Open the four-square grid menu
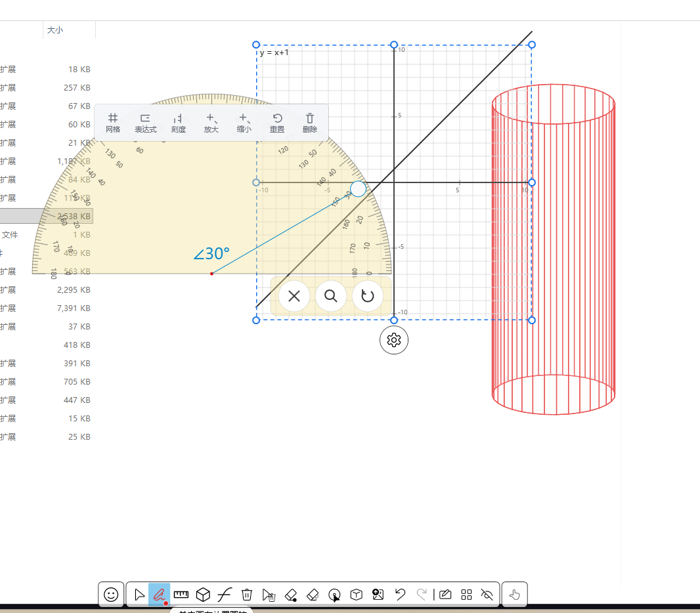700x613 pixels. click(466, 595)
